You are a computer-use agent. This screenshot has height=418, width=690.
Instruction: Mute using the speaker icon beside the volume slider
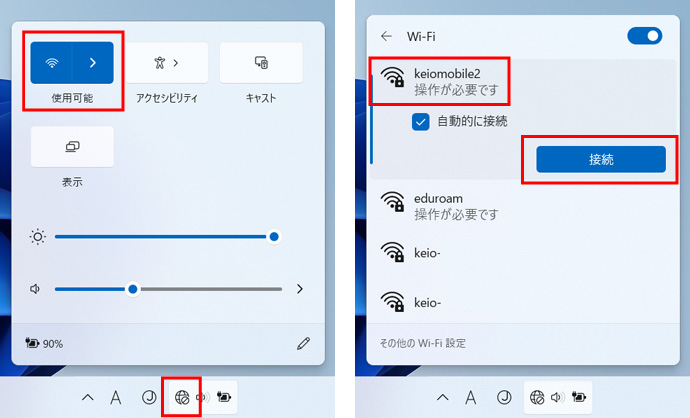point(35,289)
